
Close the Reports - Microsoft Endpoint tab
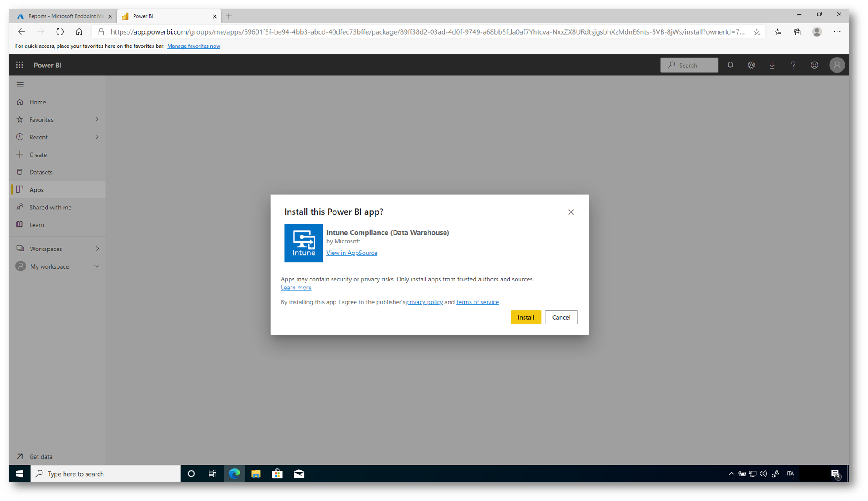point(110,16)
